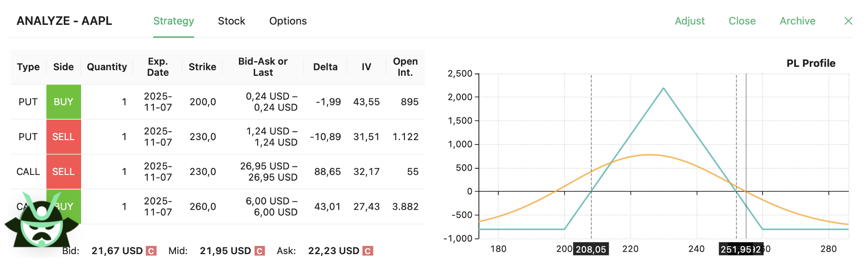The height and width of the screenshot is (265, 868).
Task: Click the Open Int. column header
Action: pos(405,67)
